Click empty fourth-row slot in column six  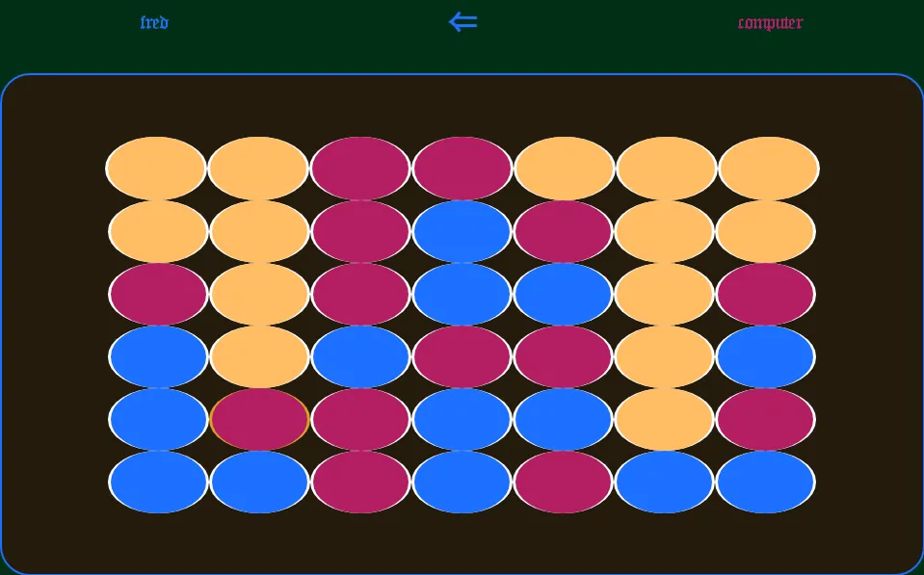pos(664,357)
